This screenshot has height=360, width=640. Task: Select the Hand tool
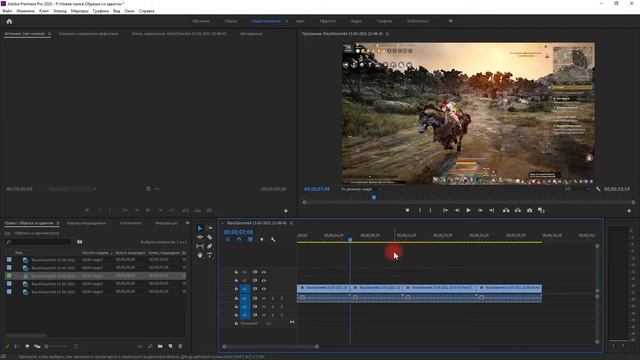point(200,255)
